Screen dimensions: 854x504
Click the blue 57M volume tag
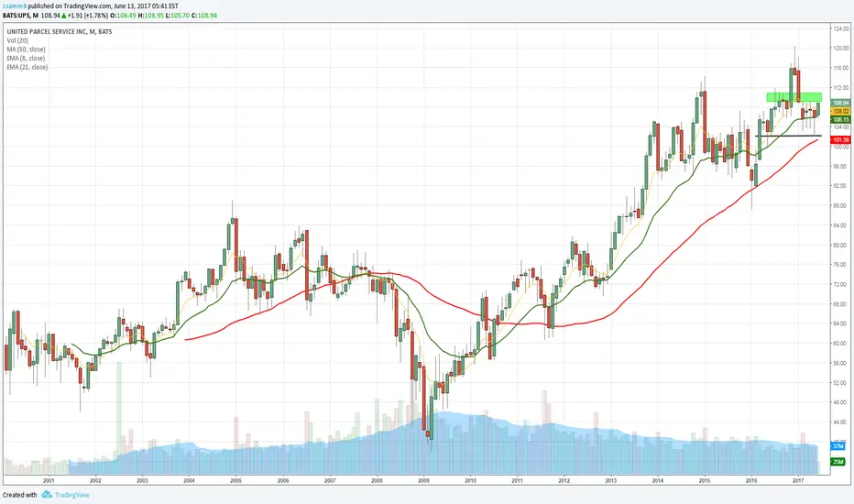click(838, 446)
